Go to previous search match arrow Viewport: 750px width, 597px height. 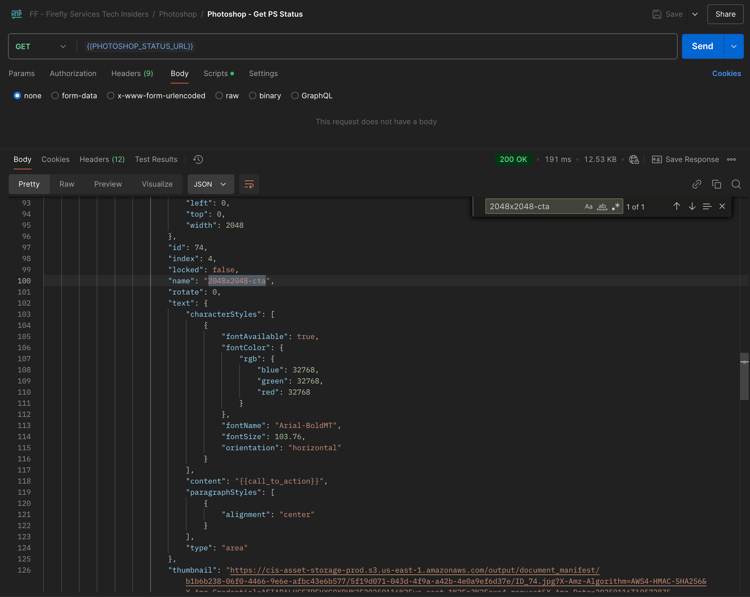[x=676, y=207]
